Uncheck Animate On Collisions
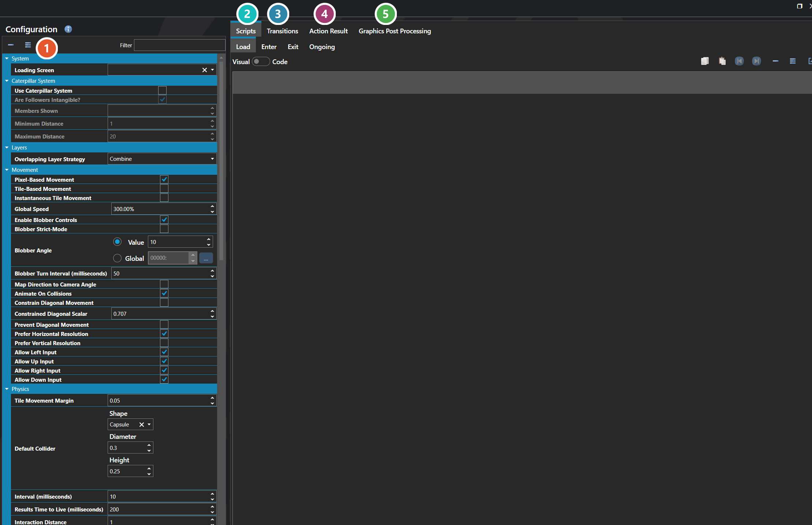Viewport: 812px width, 525px height. coord(164,293)
